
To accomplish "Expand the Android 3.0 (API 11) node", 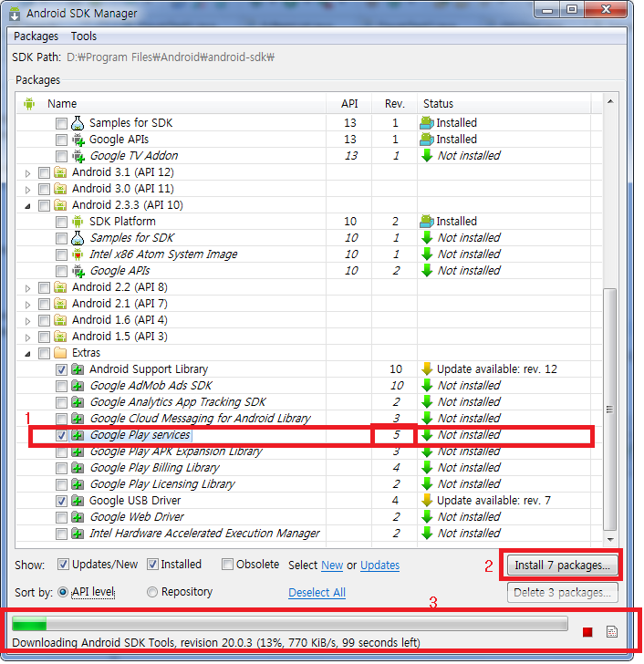I will pos(27,190).
